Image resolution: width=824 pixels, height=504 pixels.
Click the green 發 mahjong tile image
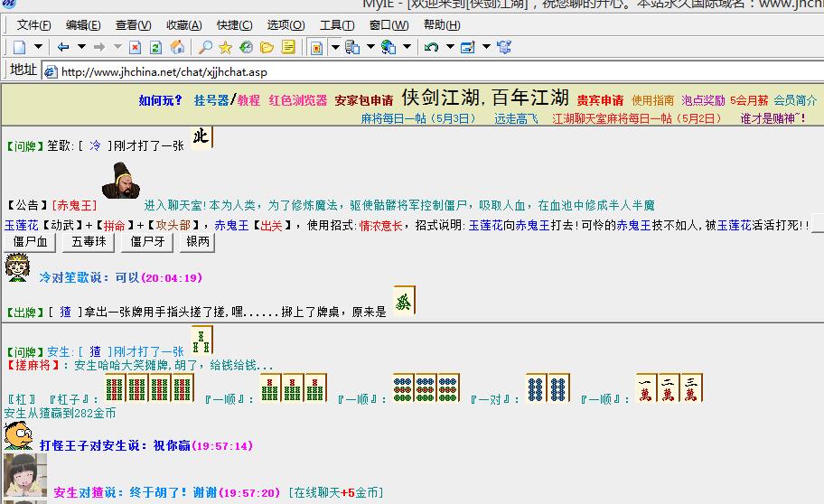coord(404,300)
